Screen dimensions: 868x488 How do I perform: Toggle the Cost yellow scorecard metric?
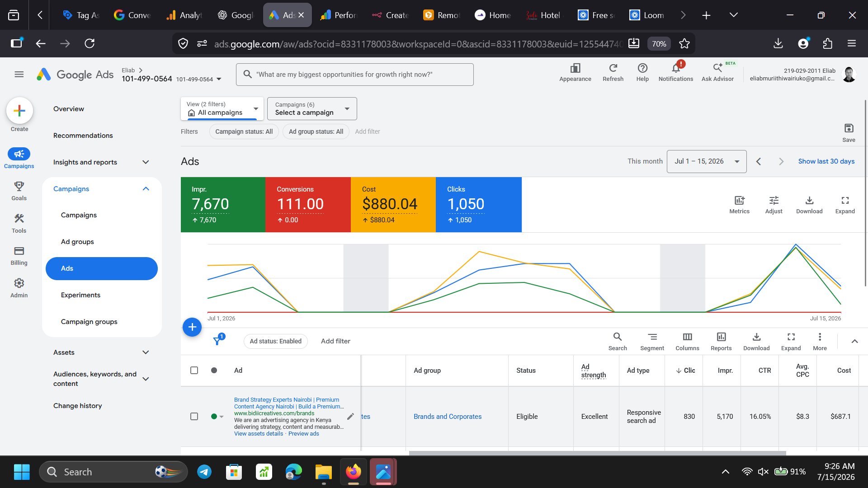[x=393, y=205]
